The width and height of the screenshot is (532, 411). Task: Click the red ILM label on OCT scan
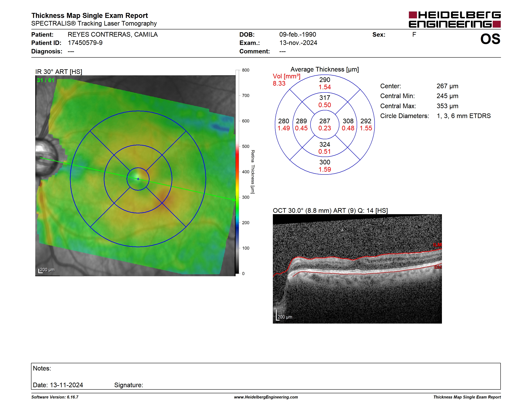coord(437,245)
